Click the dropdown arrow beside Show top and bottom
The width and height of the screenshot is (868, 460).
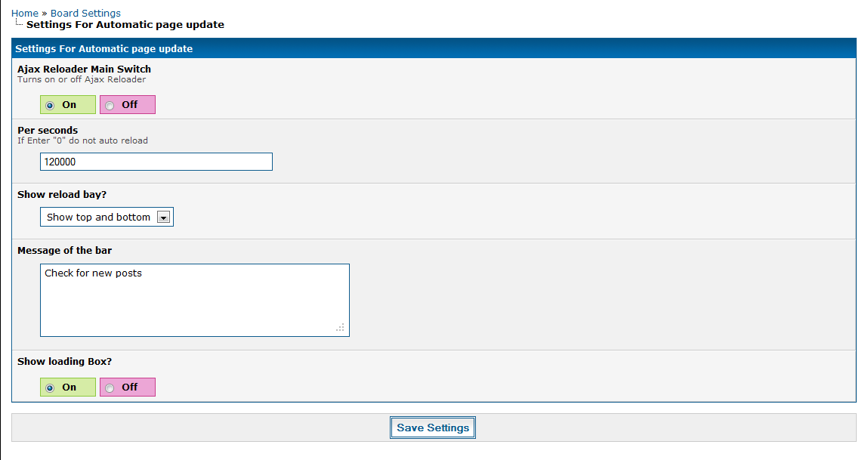163,218
